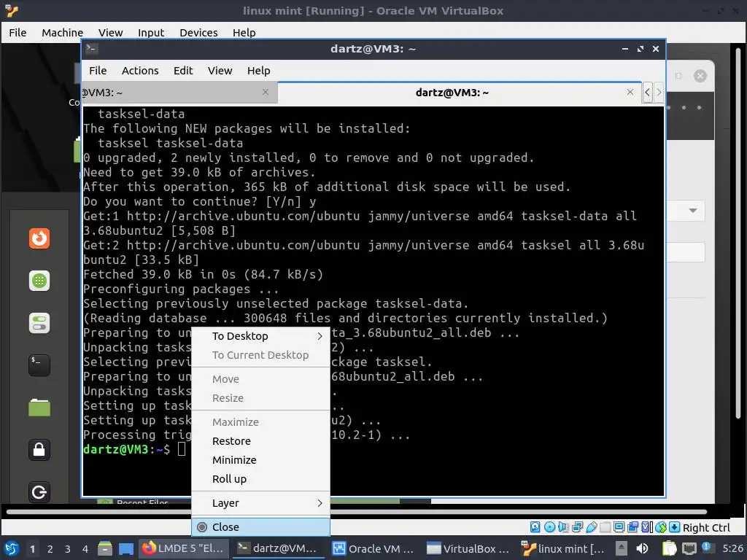Image resolution: width=747 pixels, height=560 pixels.
Task: Click the VirtualBox display status icon
Action: tap(619, 527)
